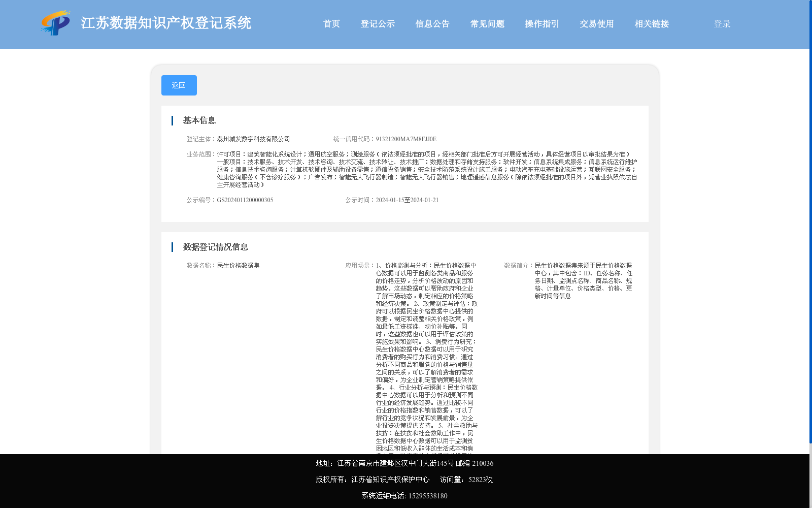Click the system logo icon
The width and height of the screenshot is (812, 508).
click(x=55, y=23)
